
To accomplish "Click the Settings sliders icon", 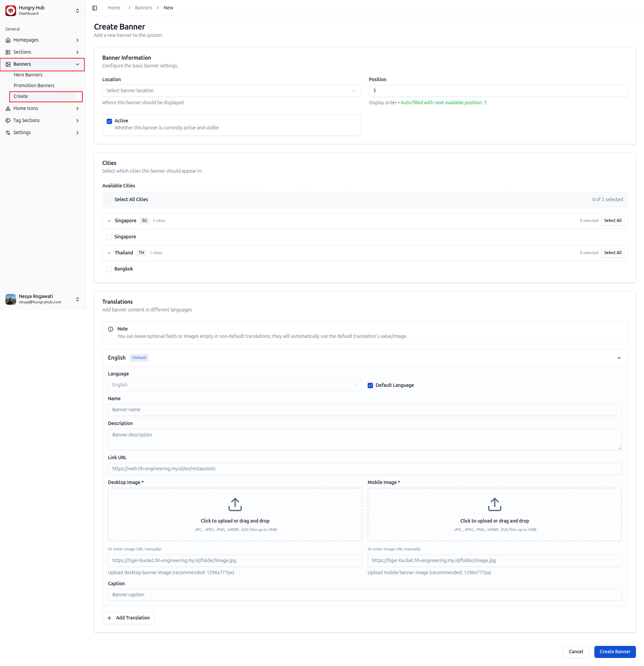I will [8, 133].
